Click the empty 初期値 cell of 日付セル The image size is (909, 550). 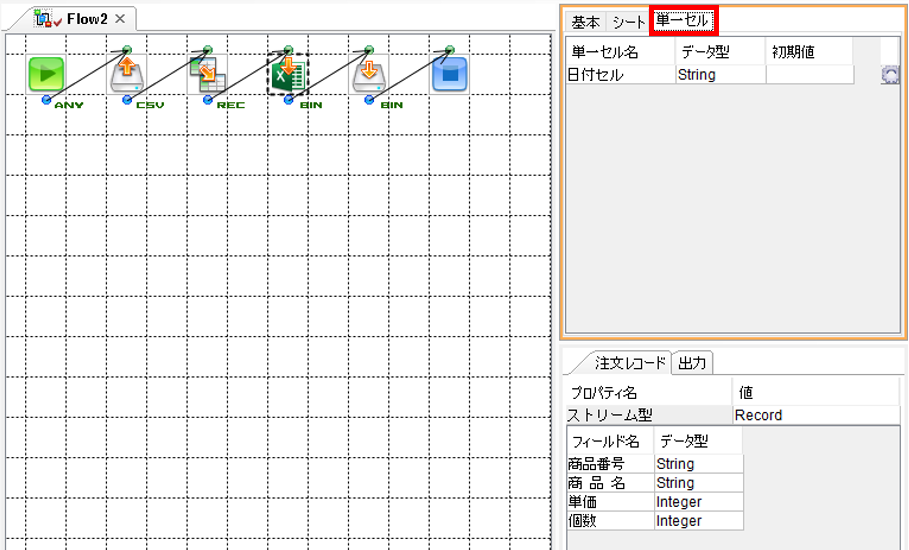click(x=810, y=75)
